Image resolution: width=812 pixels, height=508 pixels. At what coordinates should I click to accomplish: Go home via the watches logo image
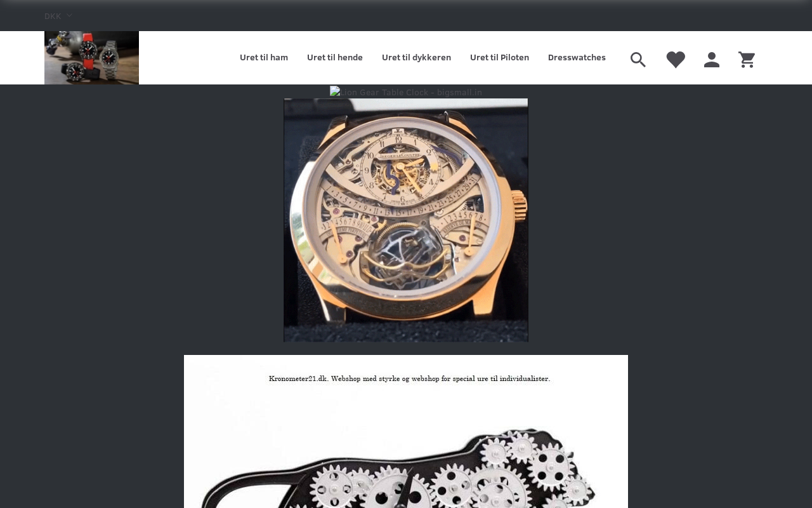91,58
